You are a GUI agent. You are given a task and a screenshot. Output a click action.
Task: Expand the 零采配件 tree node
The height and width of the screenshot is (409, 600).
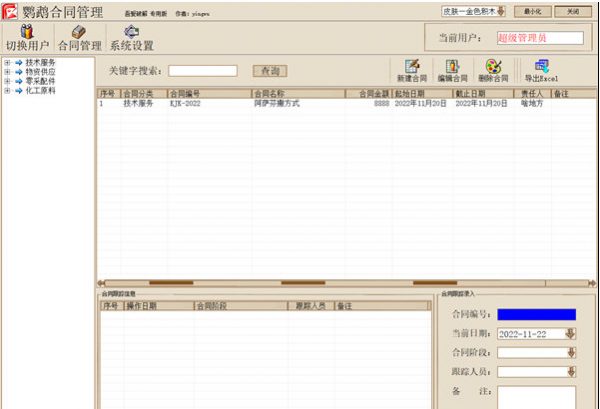(7, 81)
